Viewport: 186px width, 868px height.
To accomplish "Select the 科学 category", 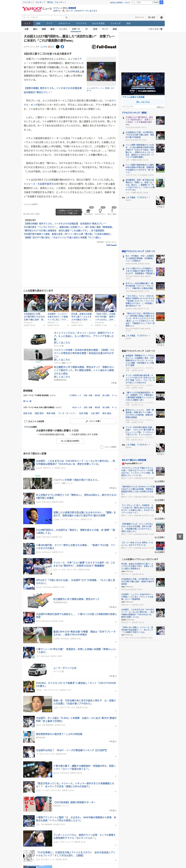I will tap(95, 29).
